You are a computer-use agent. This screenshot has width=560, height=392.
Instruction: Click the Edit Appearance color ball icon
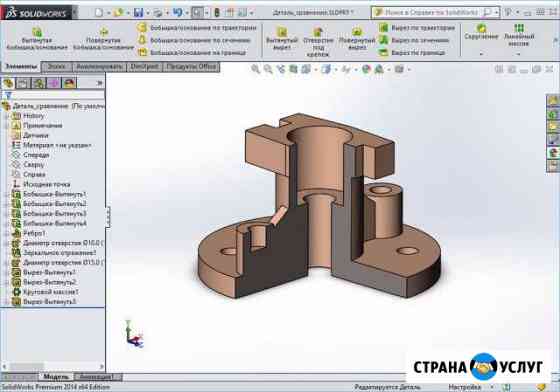[366, 69]
